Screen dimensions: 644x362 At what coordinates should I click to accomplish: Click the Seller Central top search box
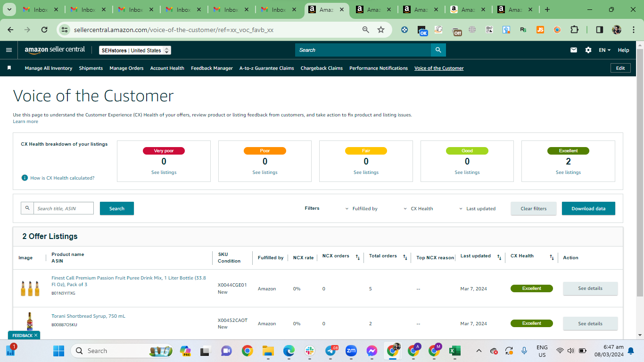pos(363,50)
